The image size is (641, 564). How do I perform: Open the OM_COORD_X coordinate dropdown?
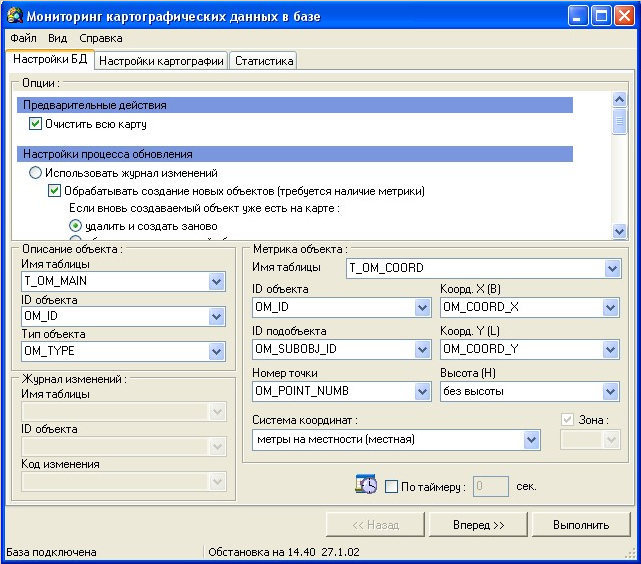pos(611,308)
